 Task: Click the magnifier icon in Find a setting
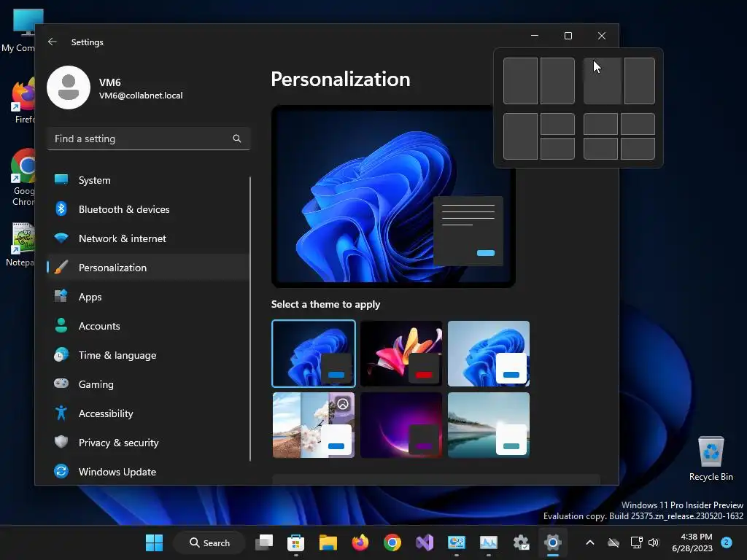coord(237,139)
